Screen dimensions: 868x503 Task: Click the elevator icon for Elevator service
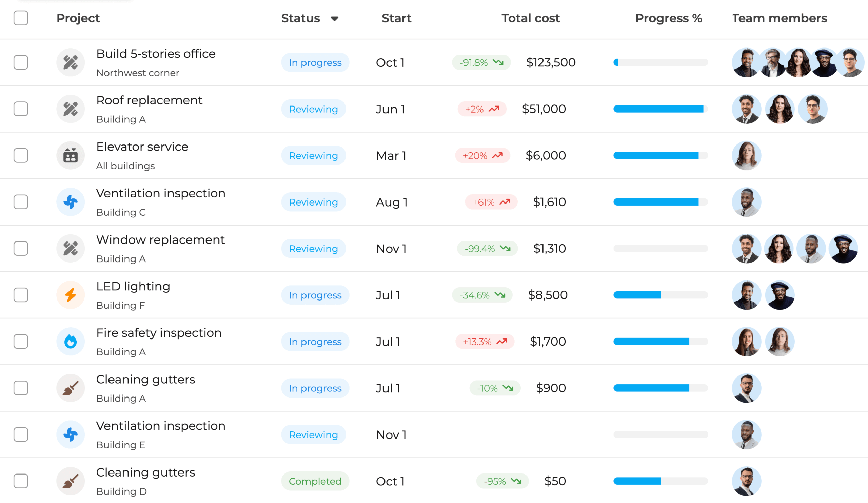point(71,155)
